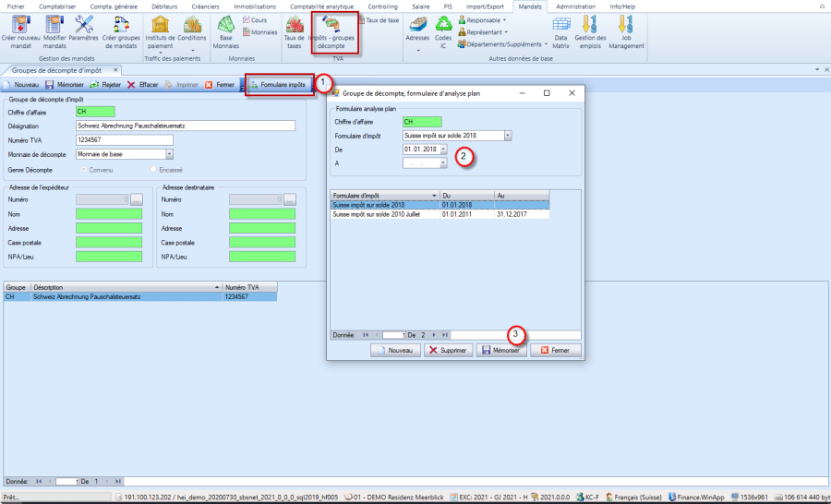Click the expéditeur Nom field
The width and height of the screenshot is (831, 504).
coord(109,214)
